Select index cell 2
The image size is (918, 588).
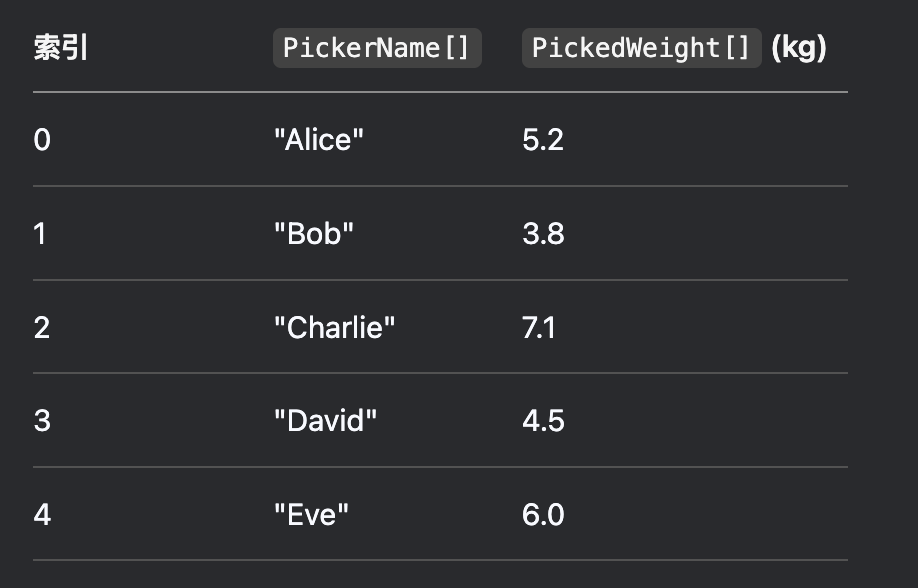[42, 327]
